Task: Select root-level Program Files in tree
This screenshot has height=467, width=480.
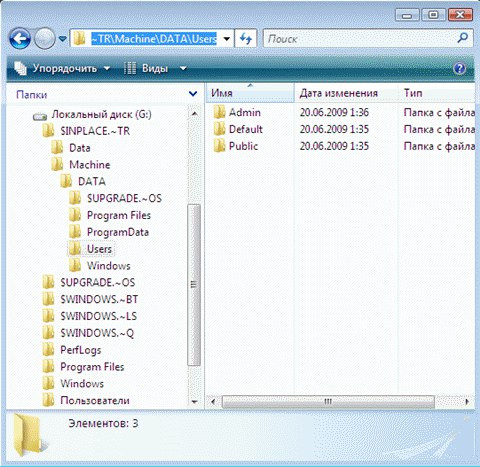Action: pyautogui.click(x=92, y=367)
